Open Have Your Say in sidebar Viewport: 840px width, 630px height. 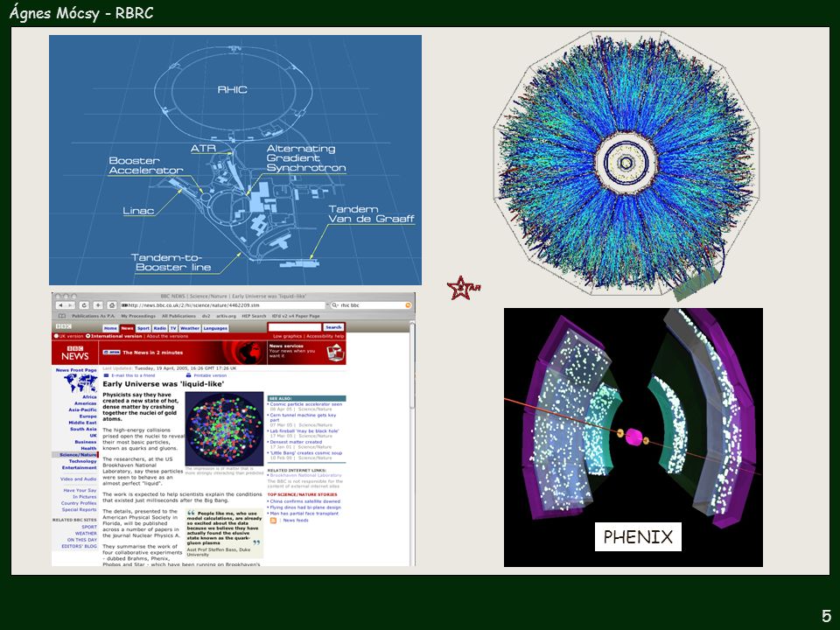(80, 490)
